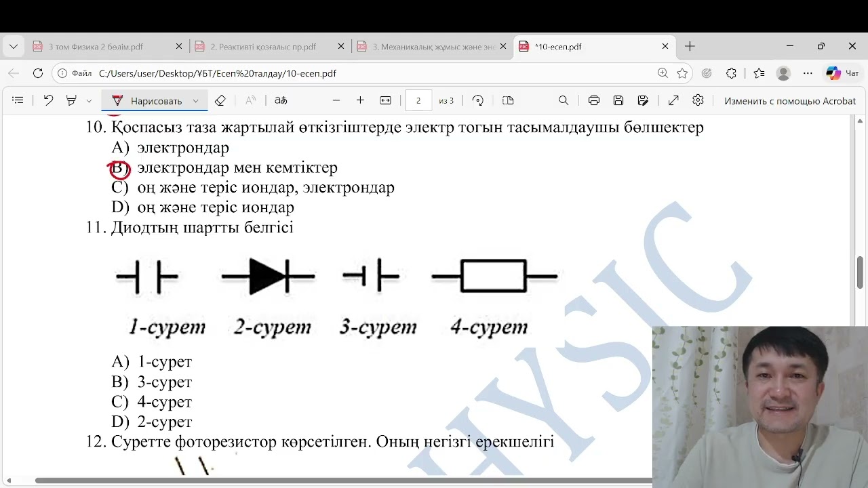Open PDF viewer settings gear
868x488 pixels.
(698, 100)
